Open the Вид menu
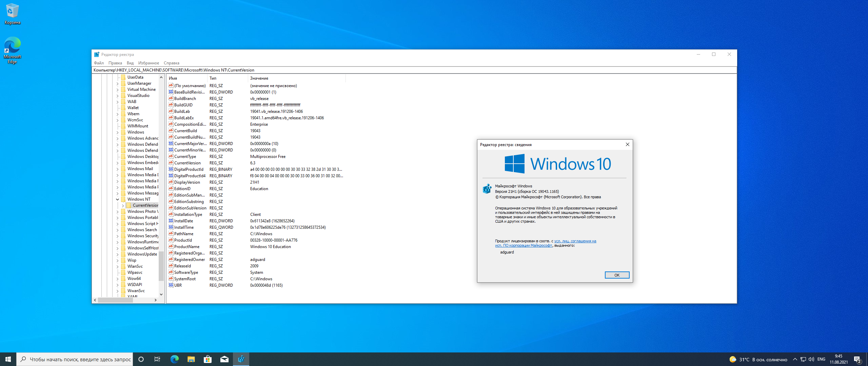This screenshot has height=366, width=868. [130, 63]
